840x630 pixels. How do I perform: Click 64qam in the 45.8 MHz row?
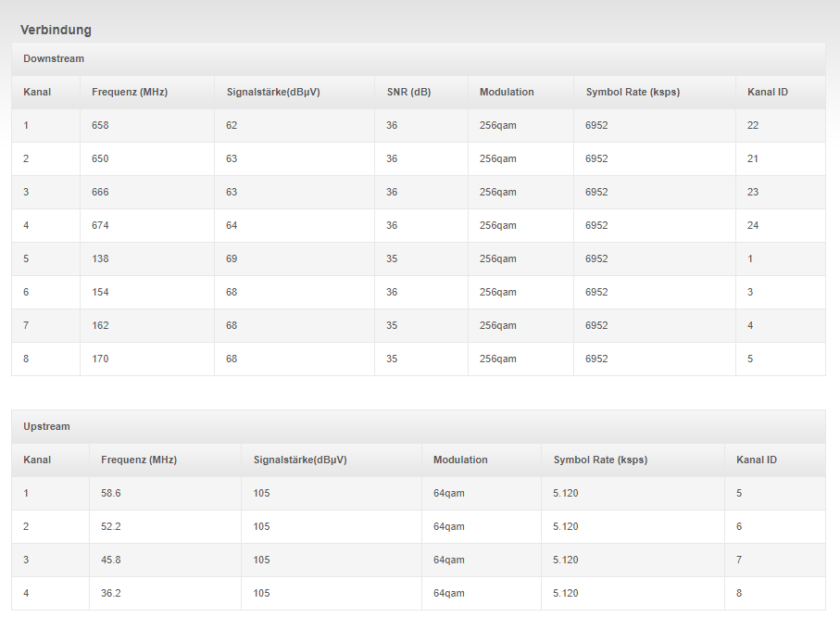(449, 560)
